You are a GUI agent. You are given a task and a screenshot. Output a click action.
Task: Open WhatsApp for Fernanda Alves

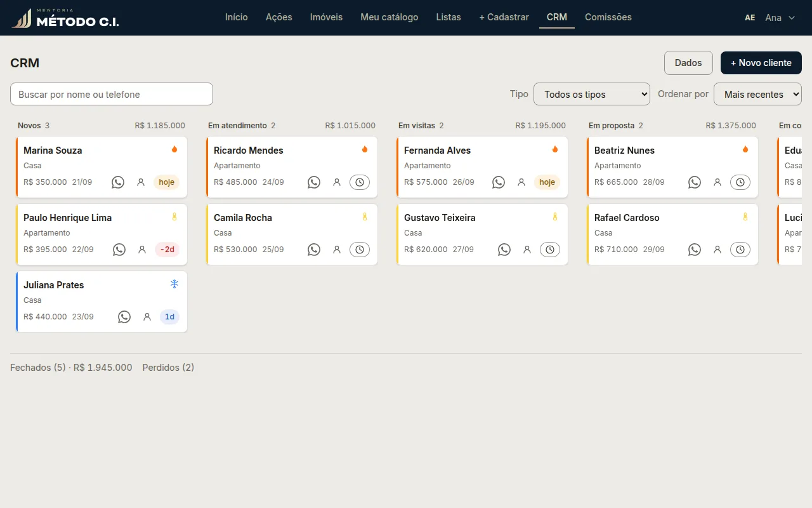(x=499, y=182)
